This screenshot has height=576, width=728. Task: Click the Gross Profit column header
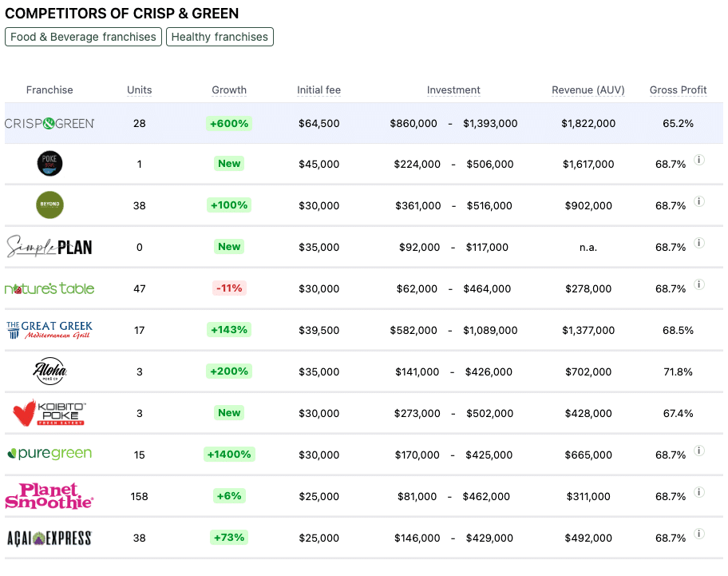click(678, 89)
